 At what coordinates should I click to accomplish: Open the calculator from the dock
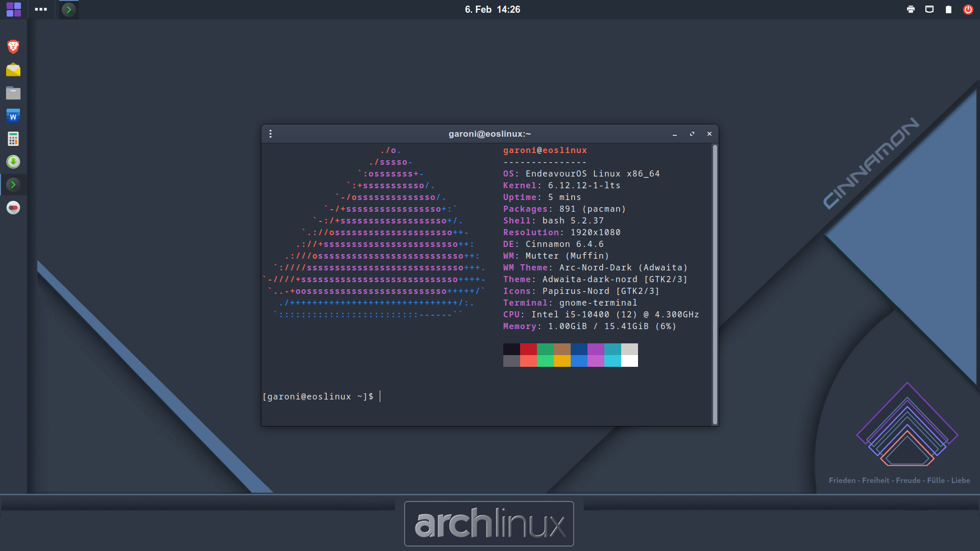pos(13,139)
